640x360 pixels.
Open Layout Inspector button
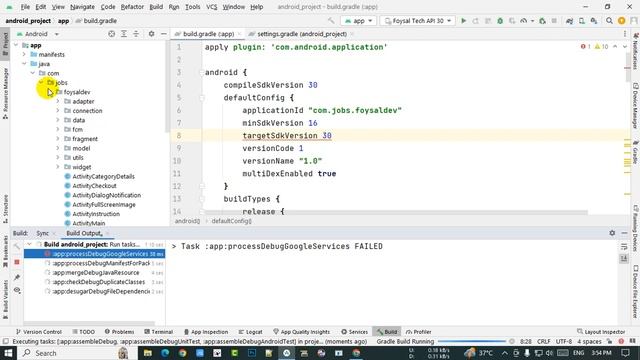pyautogui.click(x=601, y=332)
